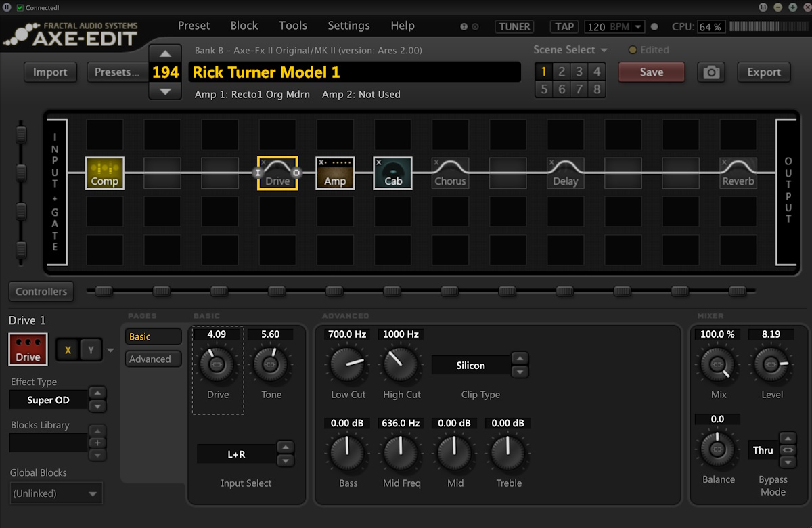This screenshot has width=812, height=528.
Task: Click the Mix knob
Action: tap(718, 364)
